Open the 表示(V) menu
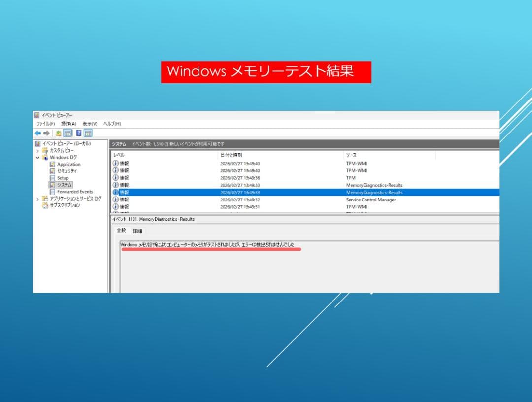The width and height of the screenshot is (532, 402). [x=90, y=124]
